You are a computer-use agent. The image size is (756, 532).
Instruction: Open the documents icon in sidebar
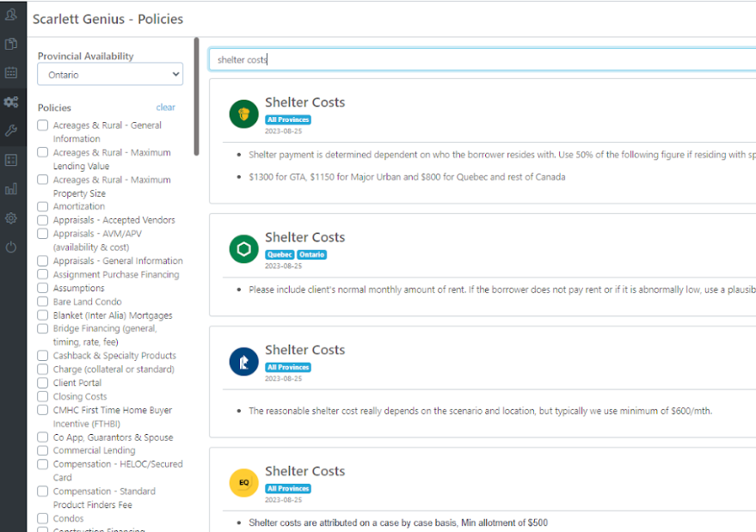pyautogui.click(x=10, y=44)
